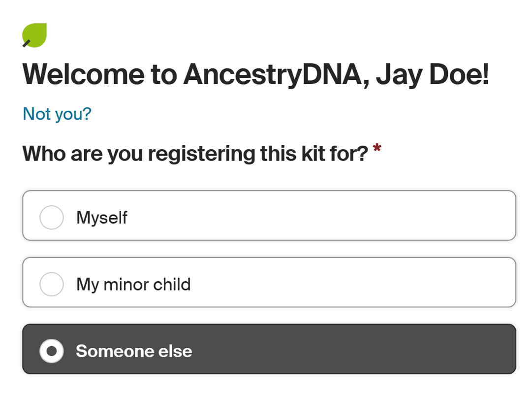Click the selected "Someone else" radio circle
This screenshot has height=395, width=532.
point(52,351)
